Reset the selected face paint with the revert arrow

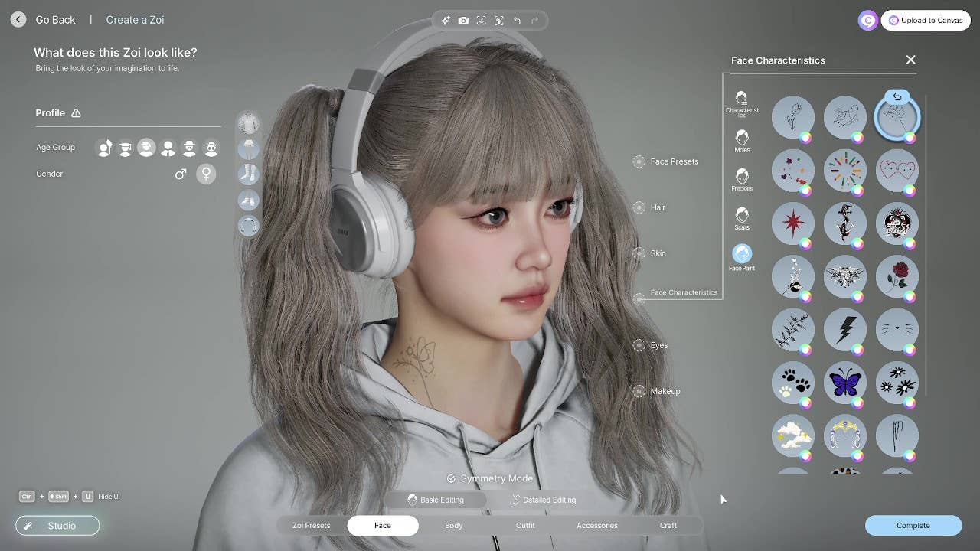pos(897,97)
